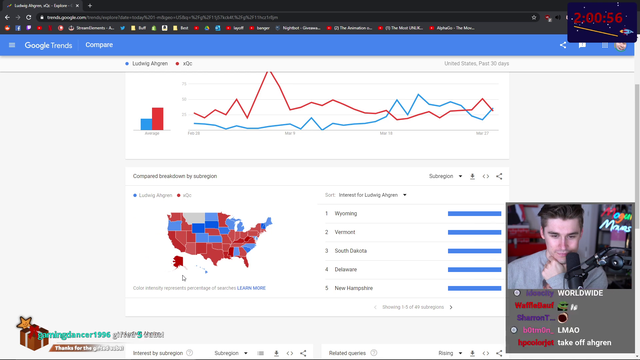
Task: Open the AlphaGo The Movie bookmark
Action: click(451, 28)
